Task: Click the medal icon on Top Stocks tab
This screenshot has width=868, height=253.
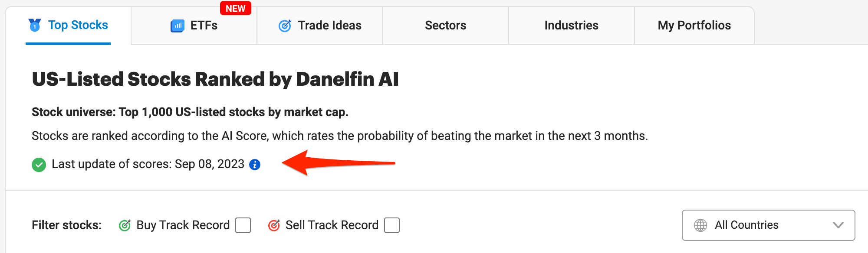Action: click(x=35, y=25)
